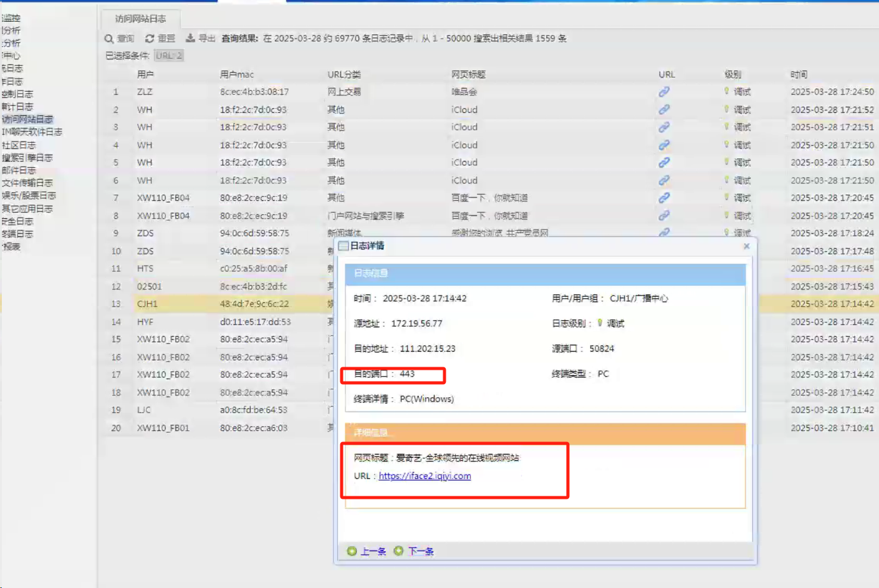Close the 日志详情 dialog
Screen dimensions: 879x588
point(746,246)
